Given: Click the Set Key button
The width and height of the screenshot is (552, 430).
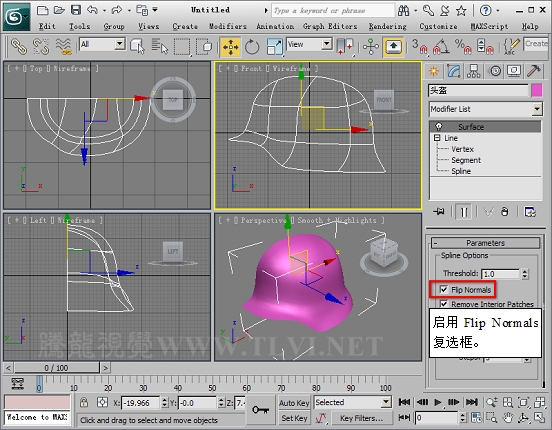Looking at the screenshot, I should [294, 418].
